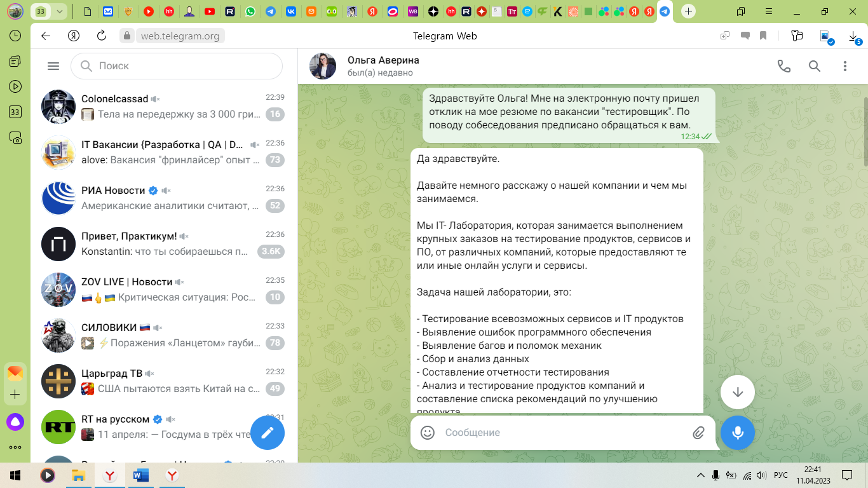Image resolution: width=868 pixels, height=488 pixels.
Task: Compose a new message with pencil button
Action: point(268,433)
